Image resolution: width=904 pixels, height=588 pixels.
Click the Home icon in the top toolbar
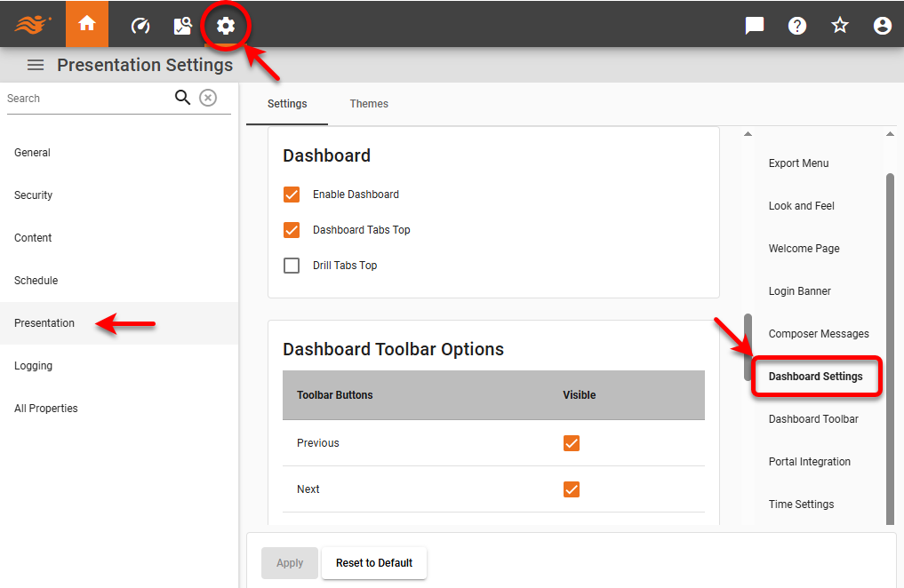coord(86,24)
